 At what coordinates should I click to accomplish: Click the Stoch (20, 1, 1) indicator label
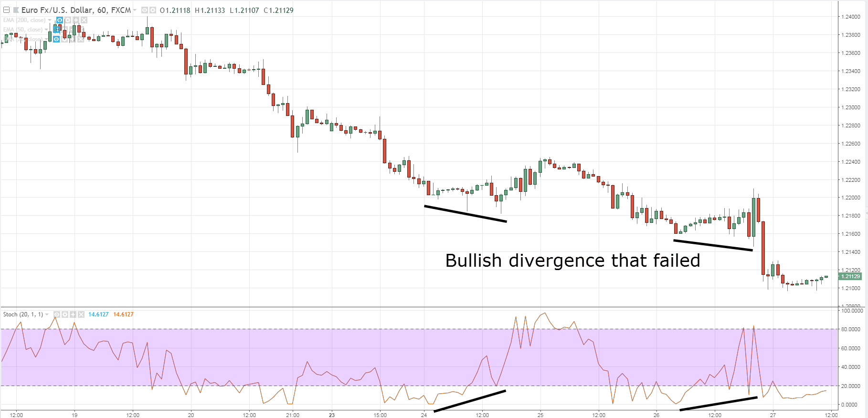[x=23, y=314]
